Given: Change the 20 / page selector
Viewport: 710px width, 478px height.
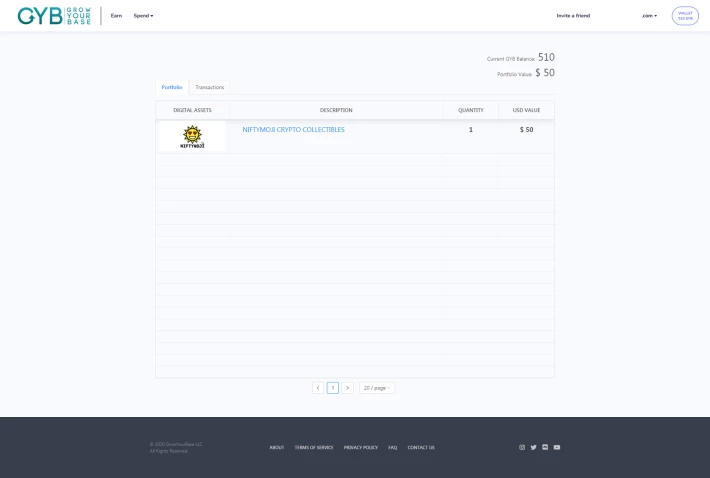Looking at the screenshot, I should tap(377, 388).
